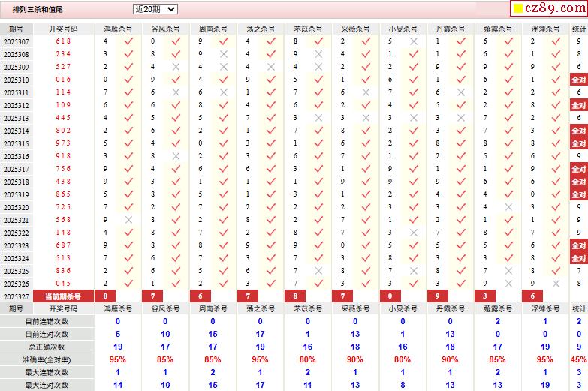The height and width of the screenshot is (391, 588).
Task: Click the gray X in 周南杀号 for row 2025308
Action: (x=224, y=54)
